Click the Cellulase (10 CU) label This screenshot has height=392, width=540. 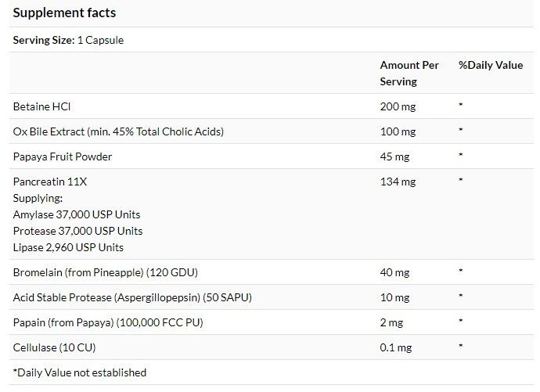[x=54, y=347]
